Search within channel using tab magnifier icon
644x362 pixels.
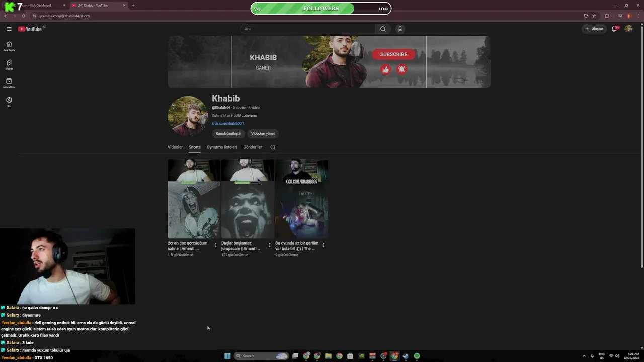pyautogui.click(x=273, y=147)
